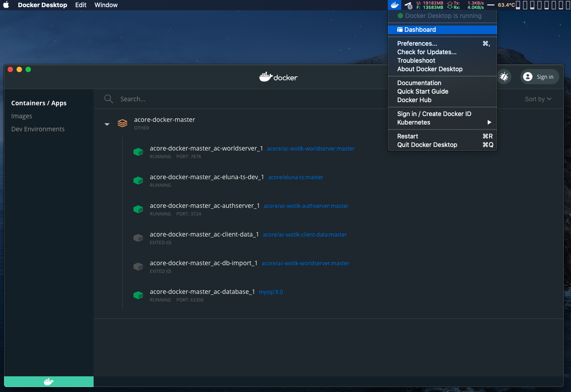Open the mysql:8.0 image link
Viewport: 571px width, 392px height.
(271, 292)
